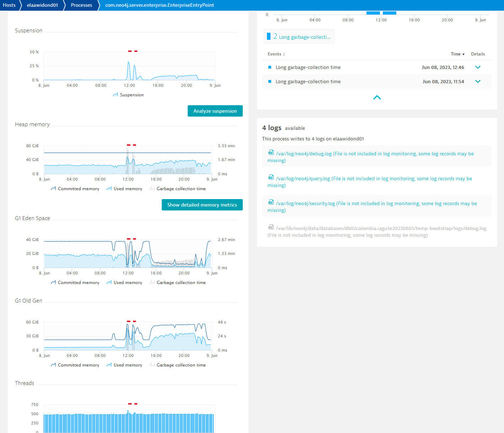Expand details for the 12:46 garbage-collection event
Screen dimensions: 504x433
478,67
